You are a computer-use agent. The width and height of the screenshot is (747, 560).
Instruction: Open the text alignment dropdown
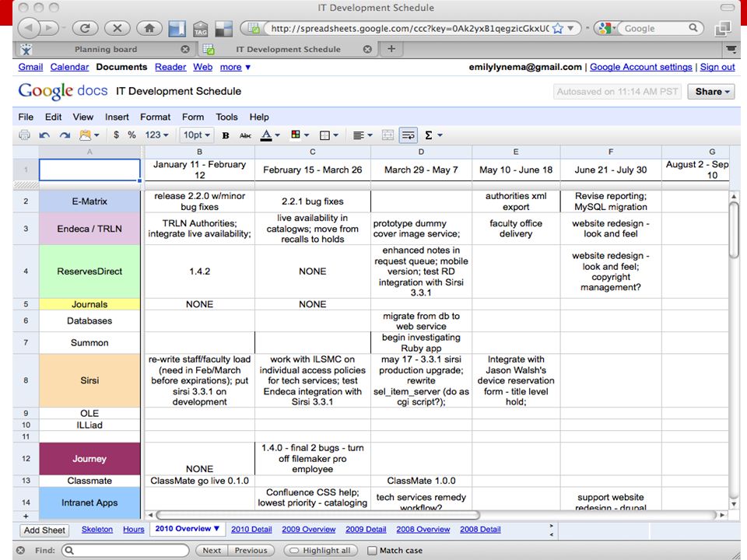363,135
